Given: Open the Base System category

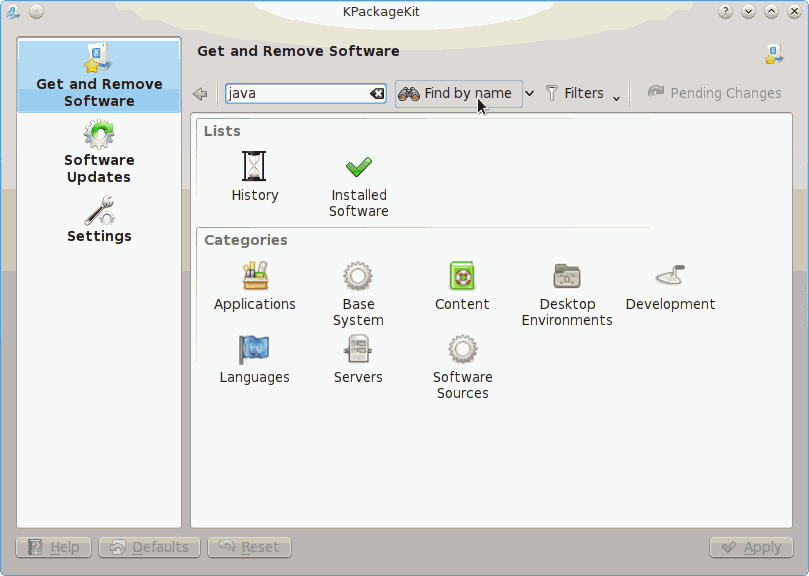Looking at the screenshot, I should point(358,294).
